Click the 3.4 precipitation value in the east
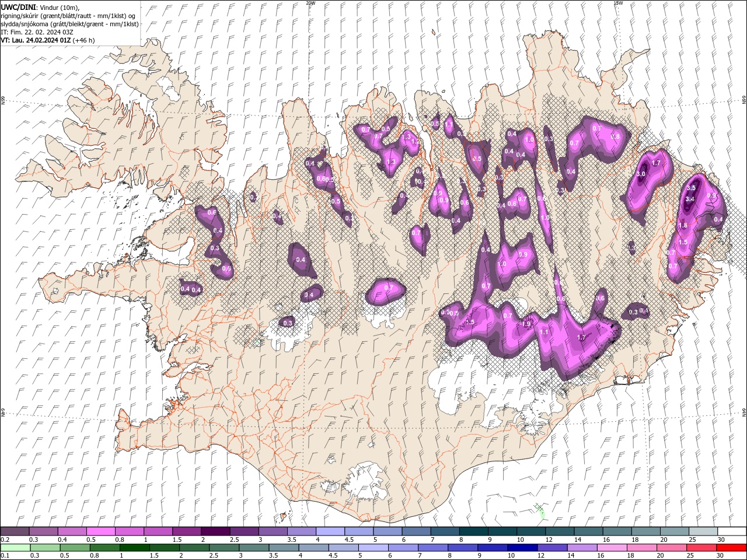 pyautogui.click(x=690, y=199)
